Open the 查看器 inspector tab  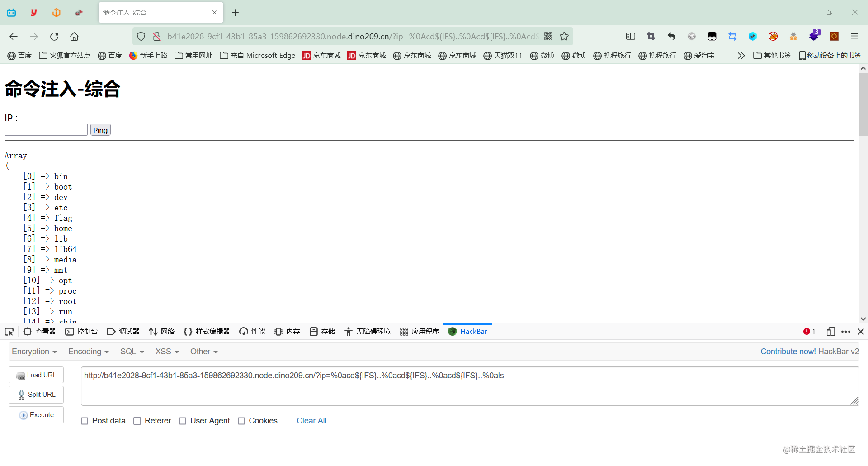[x=40, y=332]
